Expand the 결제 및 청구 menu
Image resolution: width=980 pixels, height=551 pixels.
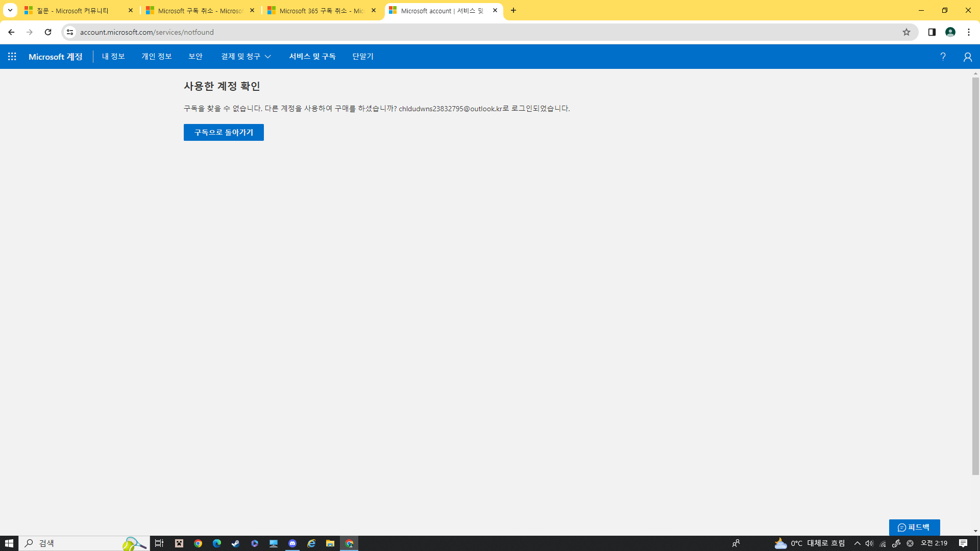[246, 57]
